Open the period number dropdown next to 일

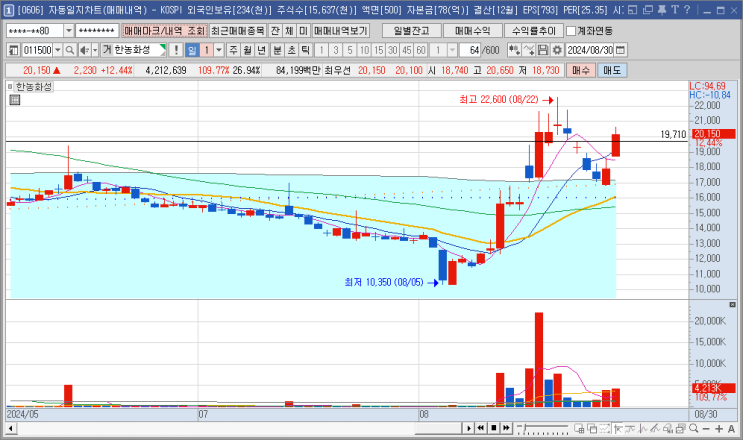[219, 50]
